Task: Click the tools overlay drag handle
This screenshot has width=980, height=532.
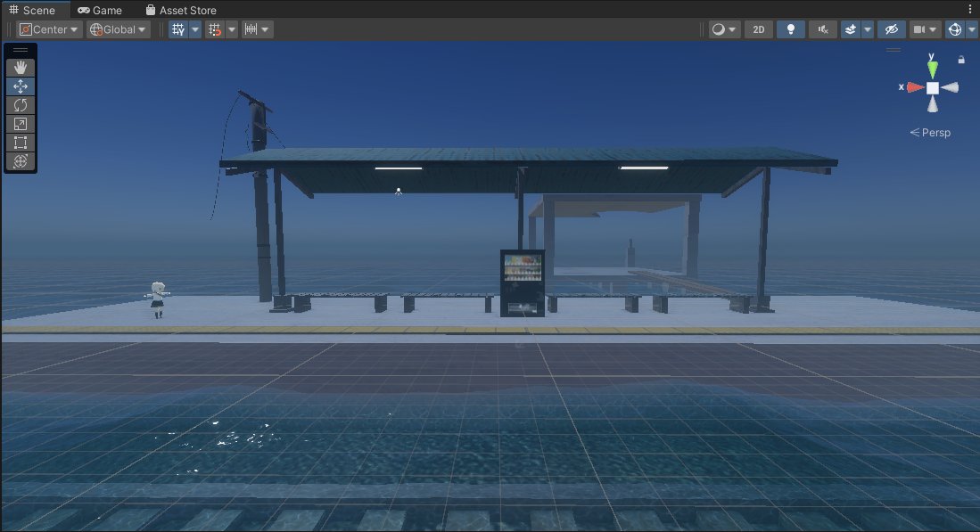Action: (x=20, y=50)
